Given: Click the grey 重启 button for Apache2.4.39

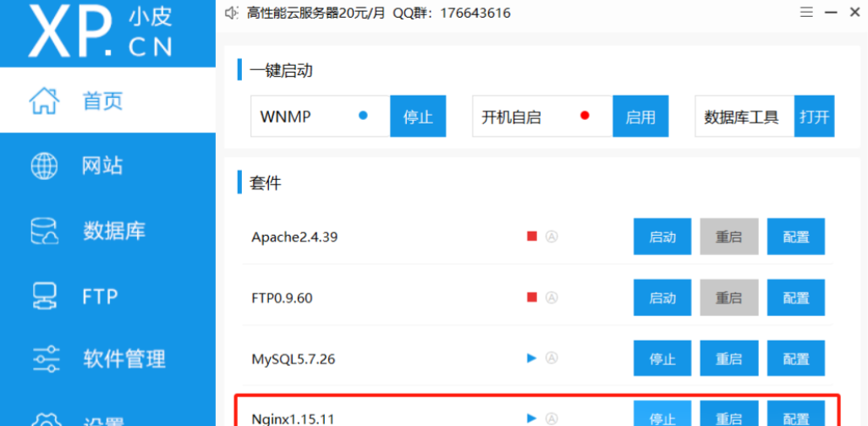Looking at the screenshot, I should [x=728, y=237].
